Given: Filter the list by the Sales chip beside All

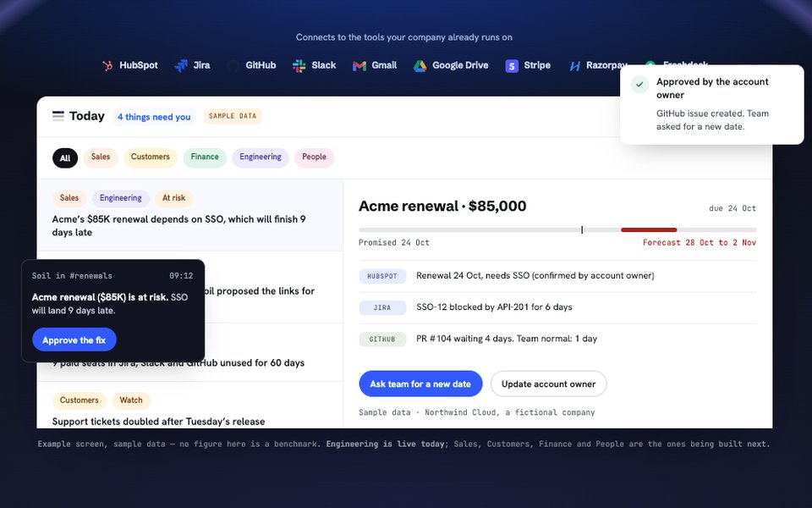Looking at the screenshot, I should (101, 157).
